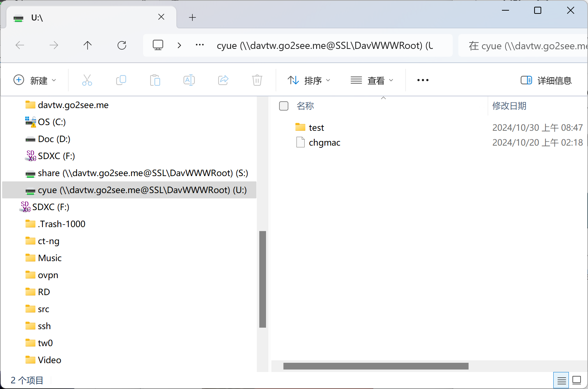Open the toolbar's three-dot more options menu
Screen dimensions: 588x389
[423, 80]
